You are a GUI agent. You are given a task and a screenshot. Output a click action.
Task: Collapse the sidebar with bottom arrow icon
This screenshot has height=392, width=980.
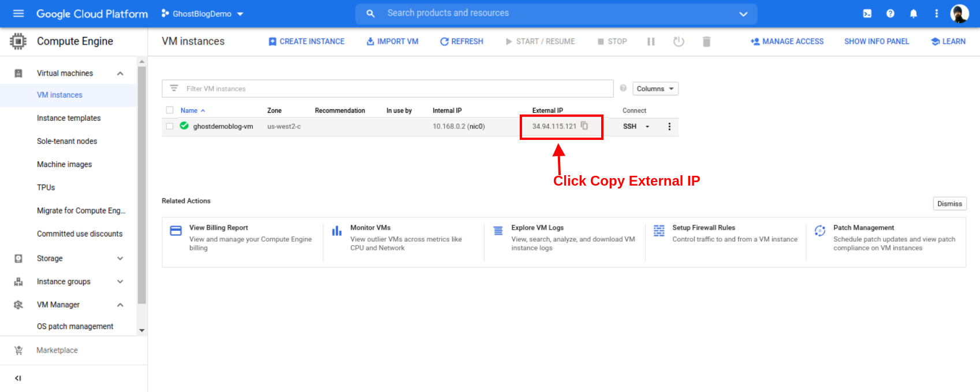[18, 378]
